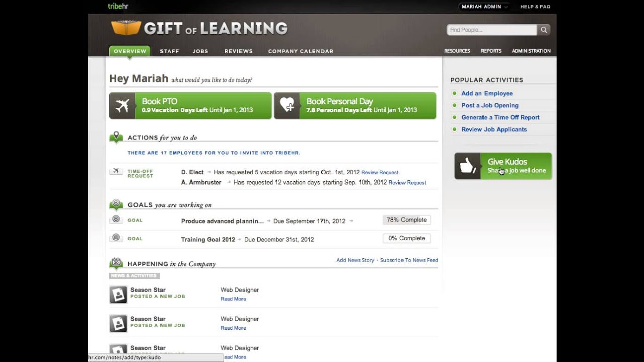
Task: Select the News & Activities label tab
Action: pos(134,276)
